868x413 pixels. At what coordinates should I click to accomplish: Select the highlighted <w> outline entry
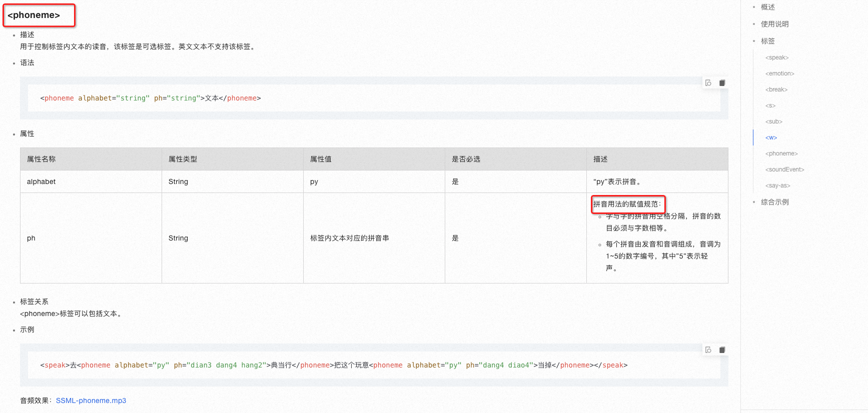pos(771,137)
